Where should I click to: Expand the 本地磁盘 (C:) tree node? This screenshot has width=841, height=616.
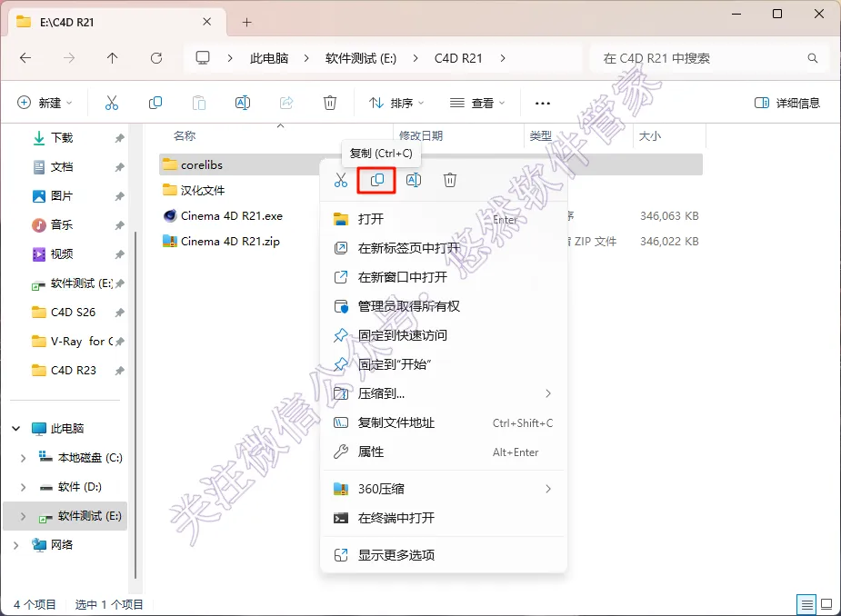[23, 458]
